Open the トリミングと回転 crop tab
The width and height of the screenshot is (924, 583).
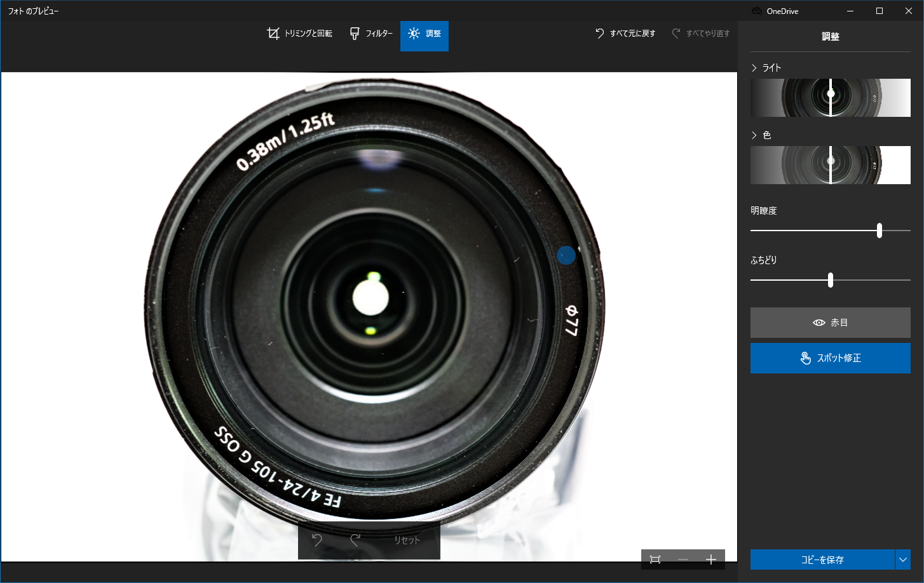click(x=299, y=34)
